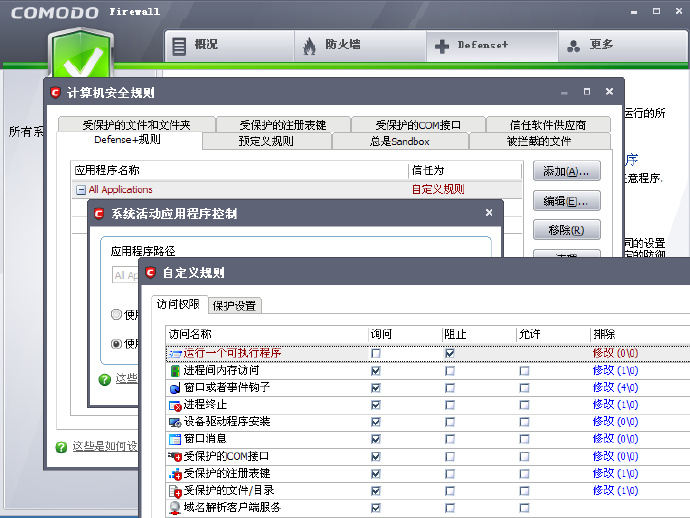Check 阻止 for 窗口或者事件钩子
The height and width of the screenshot is (518, 690).
[x=450, y=388]
